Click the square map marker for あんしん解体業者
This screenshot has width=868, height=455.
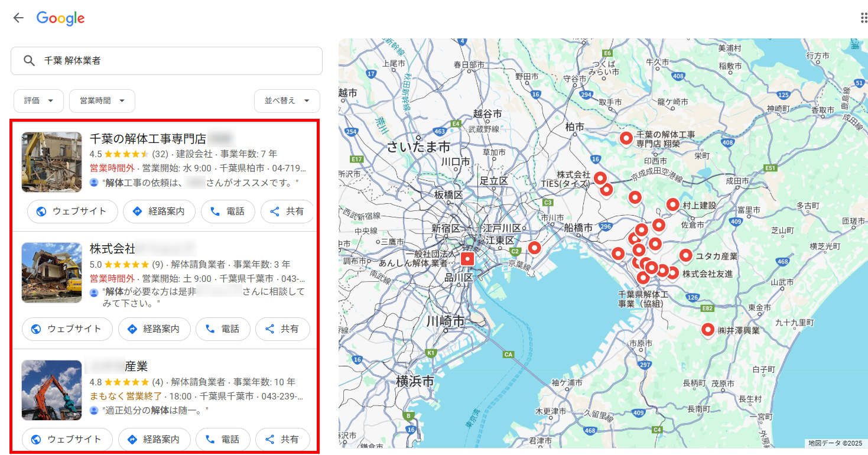pyautogui.click(x=467, y=259)
